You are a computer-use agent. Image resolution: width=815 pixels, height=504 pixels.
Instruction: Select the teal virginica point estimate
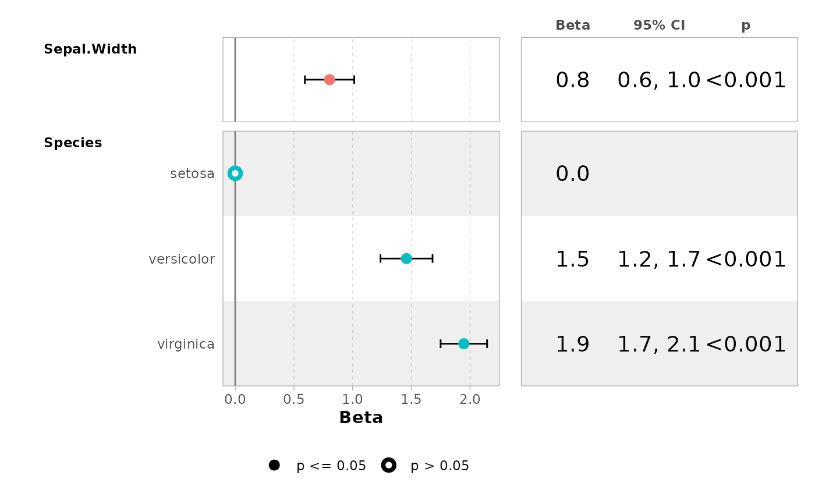(463, 344)
